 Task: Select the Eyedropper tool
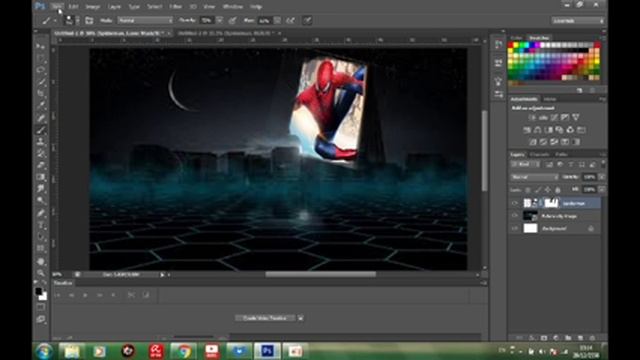click(x=41, y=106)
